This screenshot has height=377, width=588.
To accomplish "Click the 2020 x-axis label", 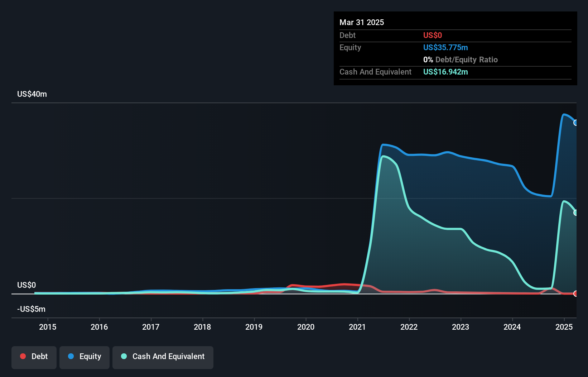I will pos(306,327).
